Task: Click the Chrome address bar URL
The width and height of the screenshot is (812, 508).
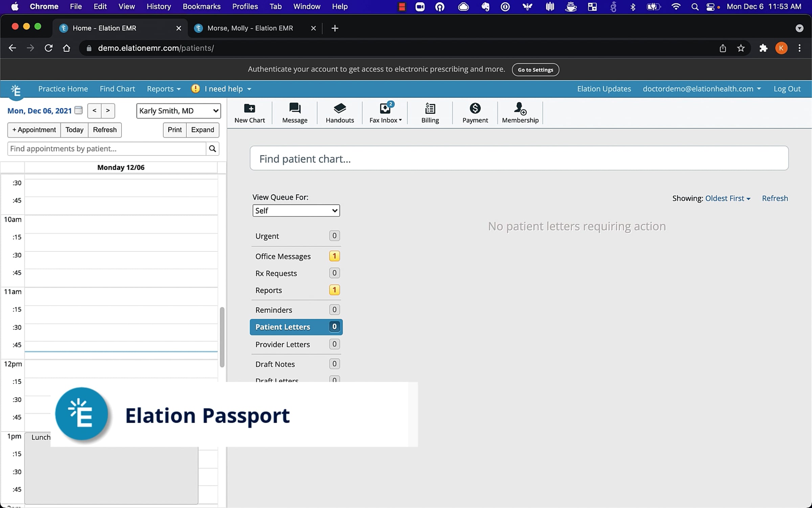Action: (x=156, y=48)
